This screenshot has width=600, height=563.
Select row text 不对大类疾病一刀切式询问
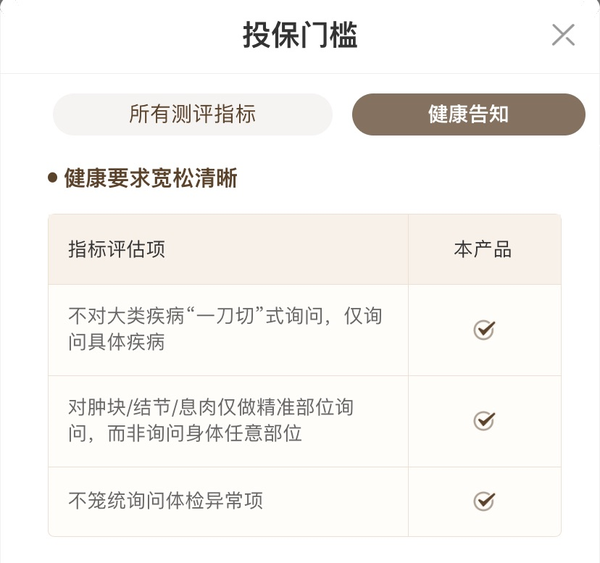[x=225, y=329]
